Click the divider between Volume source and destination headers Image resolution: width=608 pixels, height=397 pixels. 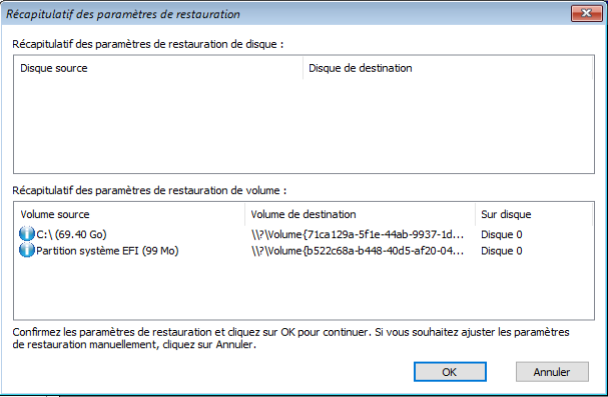245,214
